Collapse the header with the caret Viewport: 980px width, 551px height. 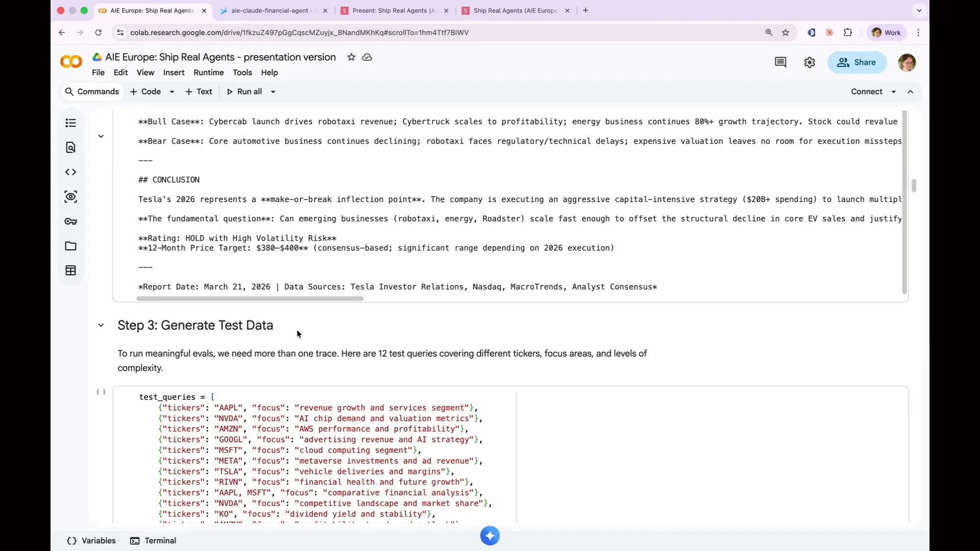point(911,92)
